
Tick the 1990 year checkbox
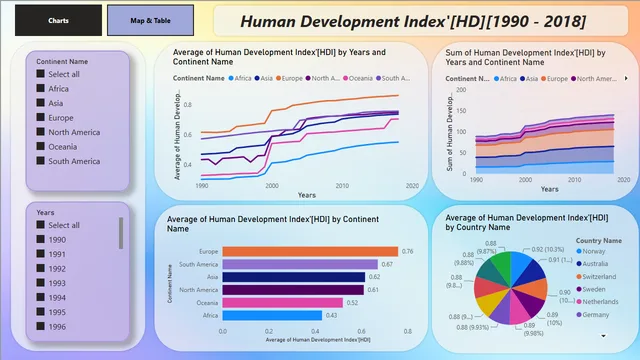(40, 239)
